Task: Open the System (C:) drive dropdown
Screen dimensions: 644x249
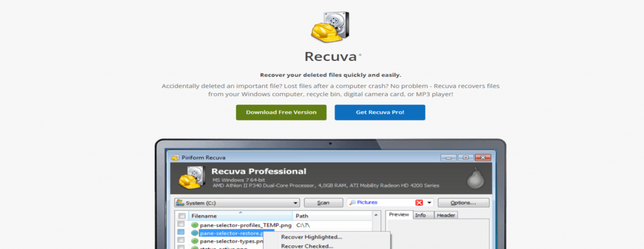Action: 296,203
